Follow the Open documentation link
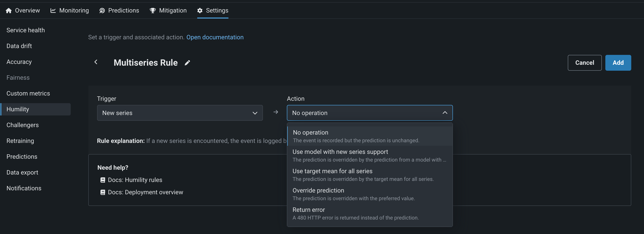Image resolution: width=644 pixels, height=234 pixels. click(x=215, y=37)
